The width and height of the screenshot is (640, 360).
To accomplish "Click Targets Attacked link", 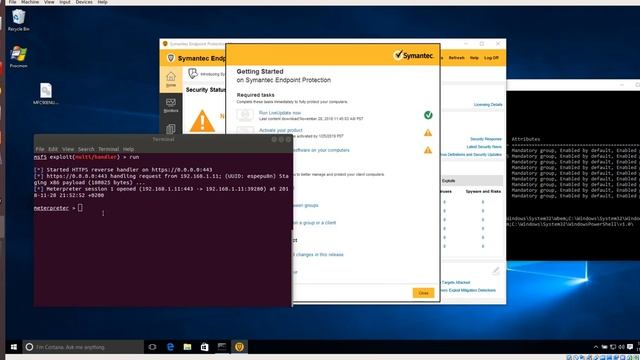I will click(456, 282).
